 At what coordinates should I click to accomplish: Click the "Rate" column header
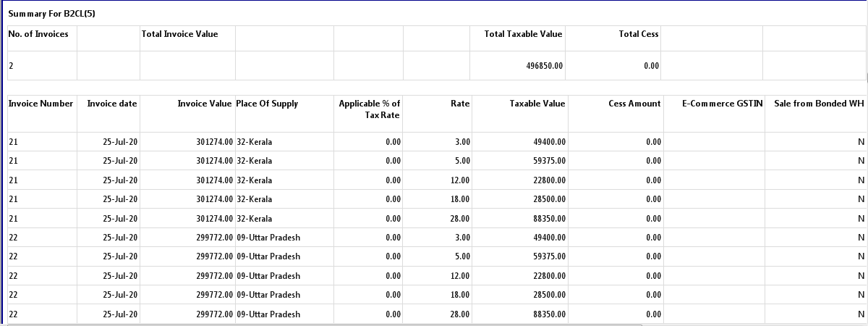(x=459, y=104)
